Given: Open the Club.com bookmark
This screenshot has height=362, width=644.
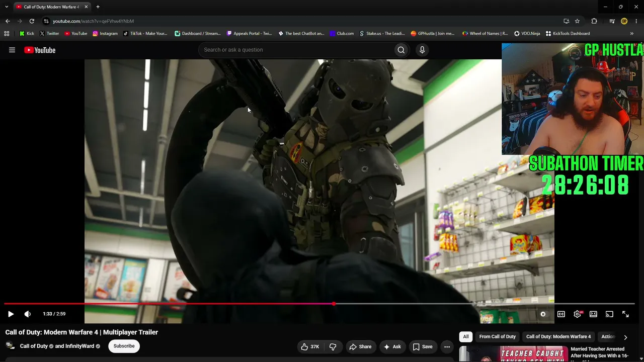Looking at the screenshot, I should point(342,34).
